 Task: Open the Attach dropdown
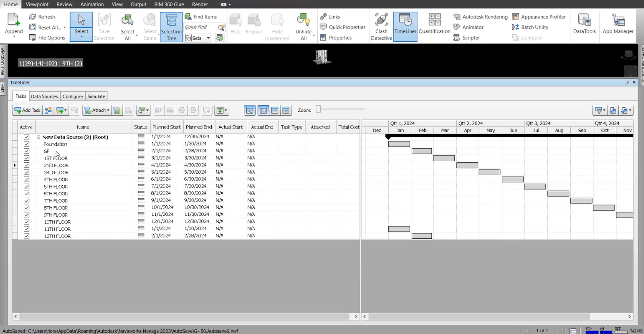[97, 110]
